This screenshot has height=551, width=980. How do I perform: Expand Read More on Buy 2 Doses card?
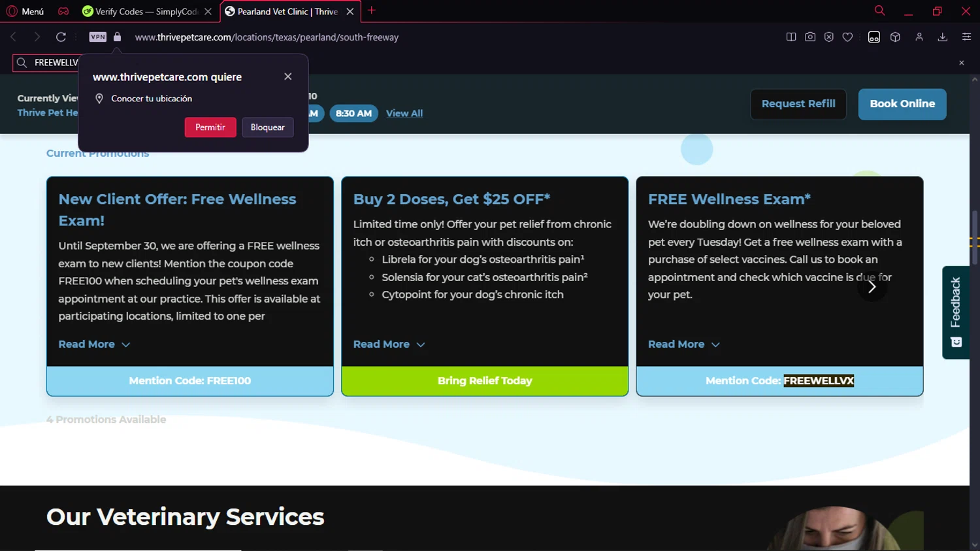point(389,344)
